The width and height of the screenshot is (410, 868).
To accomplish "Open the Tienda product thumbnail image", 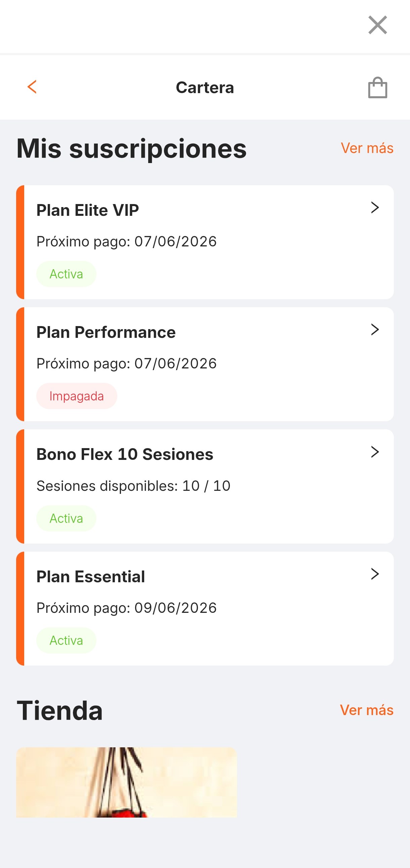I will tap(126, 782).
